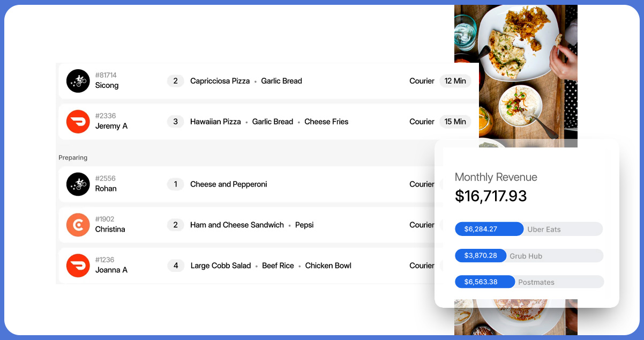This screenshot has width=644, height=340.
Task: Click the Preparing section header
Action: click(x=73, y=158)
